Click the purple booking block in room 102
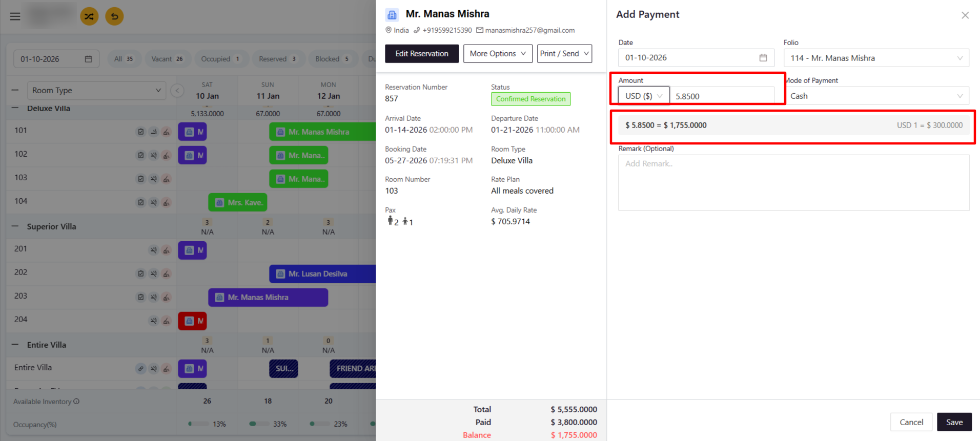The height and width of the screenshot is (441, 980). pos(193,155)
